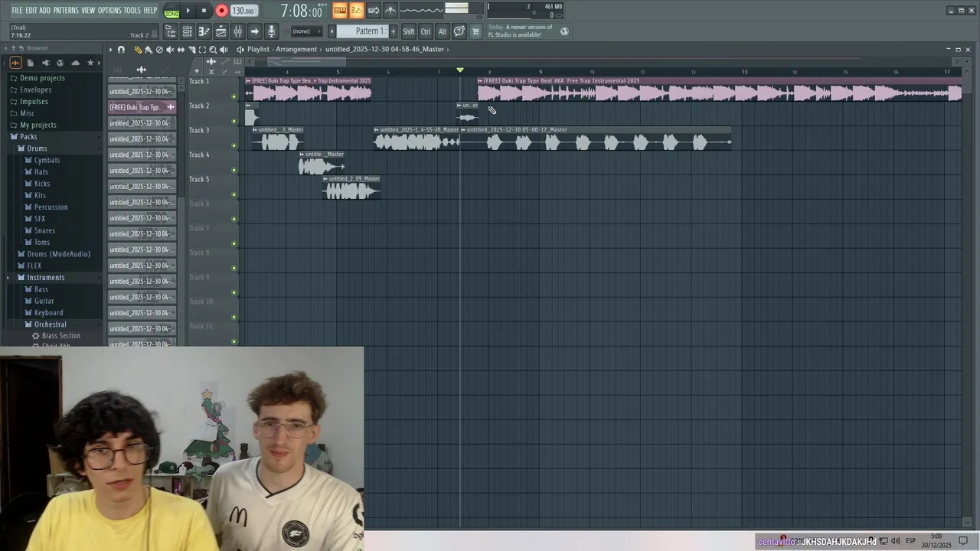Viewport: 980px width, 551px height.
Task: Expand the Drums (ModeAudio) folder
Action: click(58, 254)
